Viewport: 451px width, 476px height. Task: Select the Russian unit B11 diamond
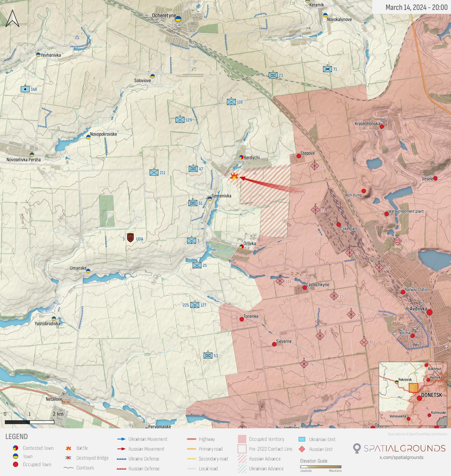tap(364, 342)
